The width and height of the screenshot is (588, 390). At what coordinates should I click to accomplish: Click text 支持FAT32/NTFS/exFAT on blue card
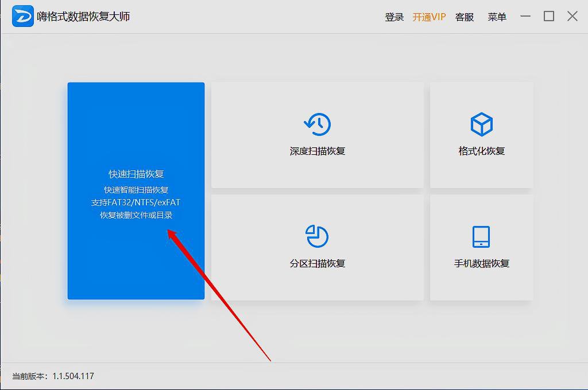point(136,202)
